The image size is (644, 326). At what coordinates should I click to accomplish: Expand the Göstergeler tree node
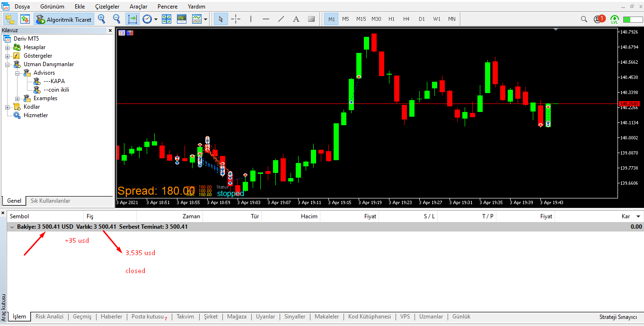pos(8,56)
